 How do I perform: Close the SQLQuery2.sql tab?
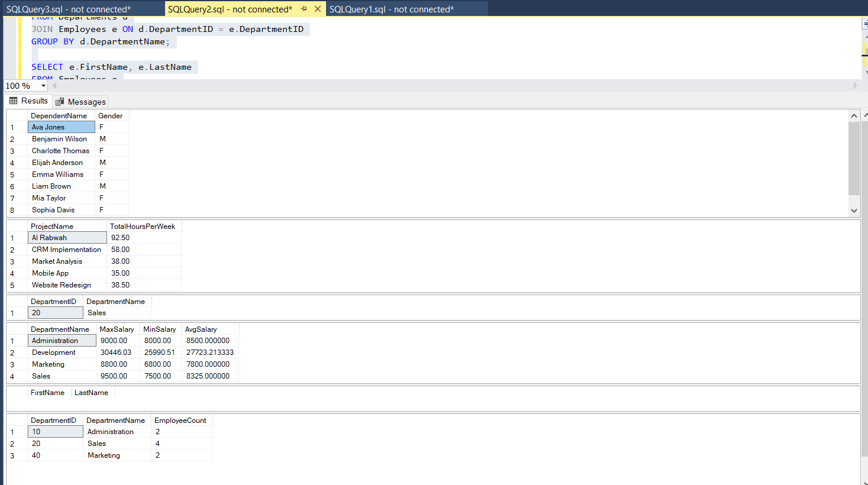318,9
